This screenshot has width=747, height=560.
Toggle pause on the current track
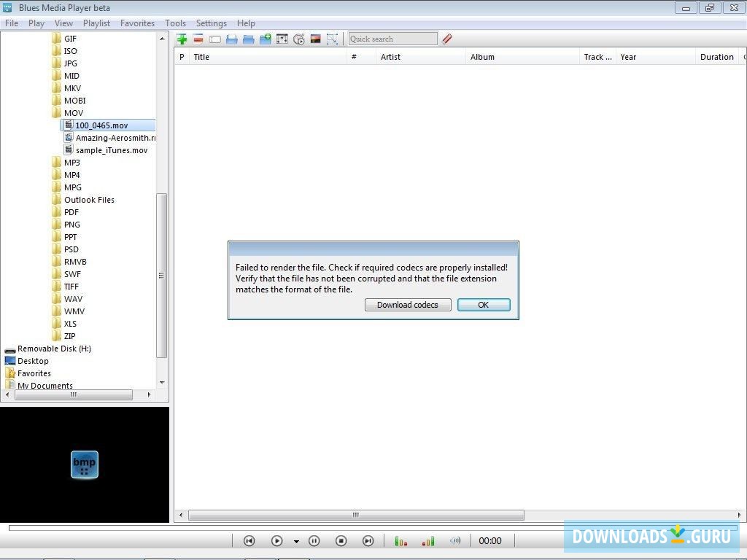[314, 540]
